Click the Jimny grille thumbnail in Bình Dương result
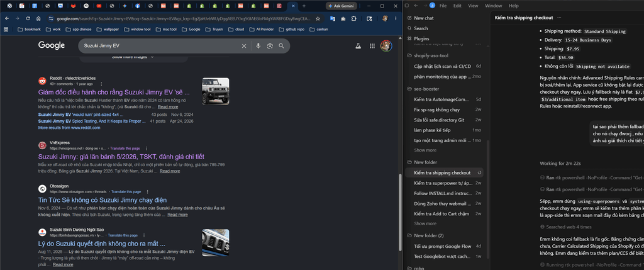Viewport: 644px width, 270px height. [x=216, y=242]
